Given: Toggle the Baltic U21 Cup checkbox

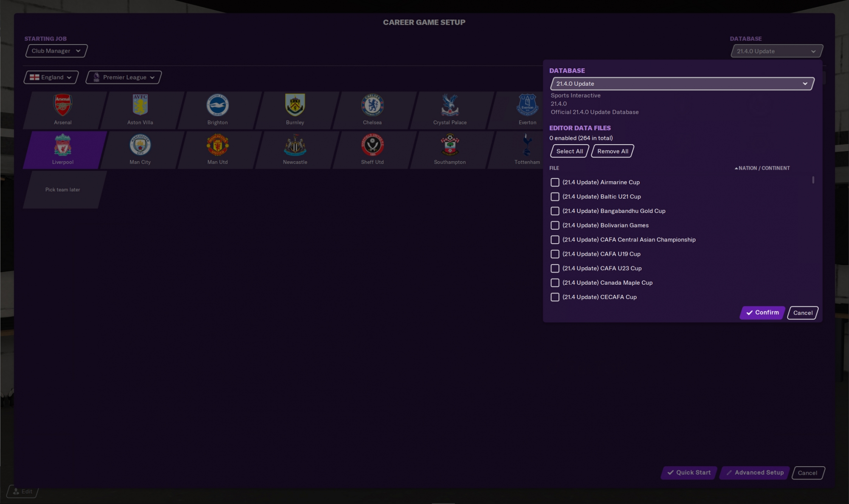Looking at the screenshot, I should click(554, 196).
